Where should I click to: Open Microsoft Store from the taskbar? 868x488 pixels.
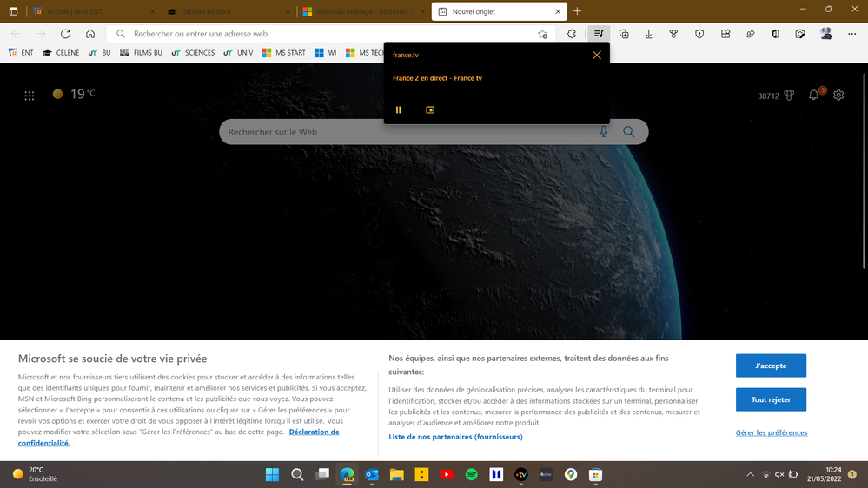(x=596, y=475)
